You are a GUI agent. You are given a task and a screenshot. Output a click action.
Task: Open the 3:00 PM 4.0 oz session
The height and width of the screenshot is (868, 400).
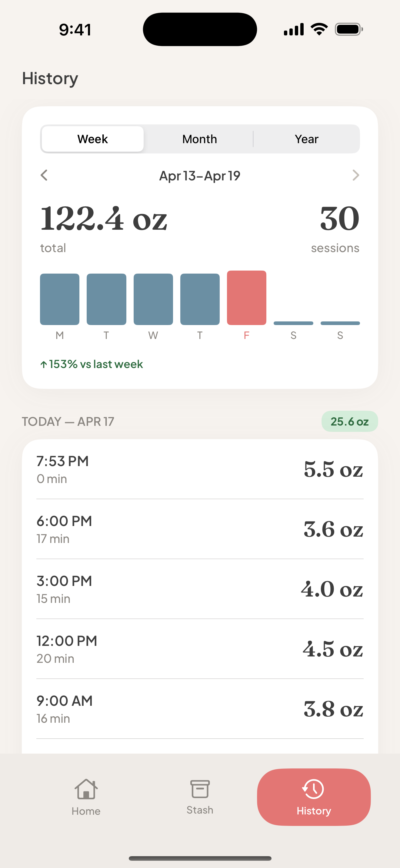(200, 589)
